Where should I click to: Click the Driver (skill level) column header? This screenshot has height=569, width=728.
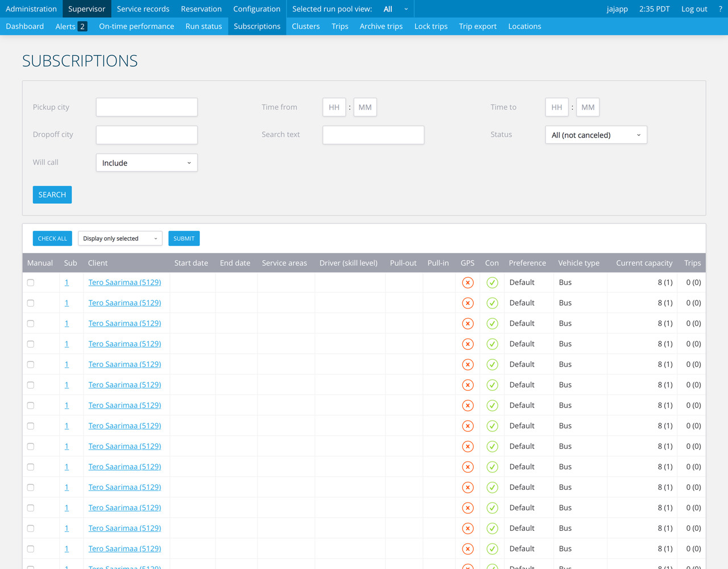coord(349,263)
